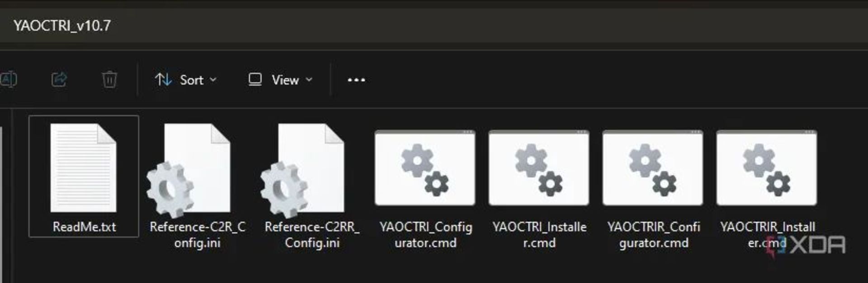The width and height of the screenshot is (868, 283).
Task: Click the Sort up-down arrows icon
Action: pyautogui.click(x=163, y=80)
